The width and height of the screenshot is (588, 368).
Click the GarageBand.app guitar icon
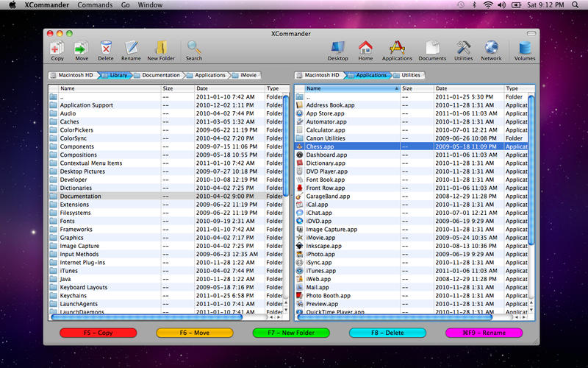(x=299, y=196)
